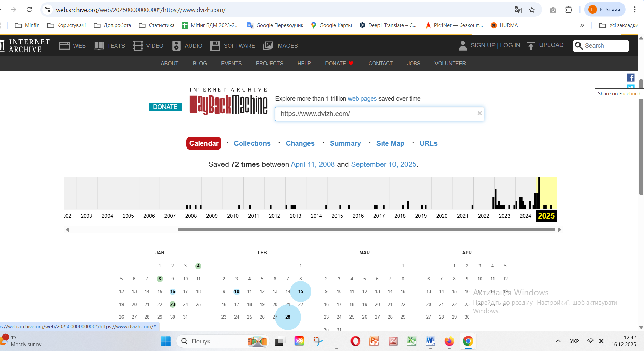Open the Користувачі bookmark folder
Screen dimensions: 644x351
point(67,25)
